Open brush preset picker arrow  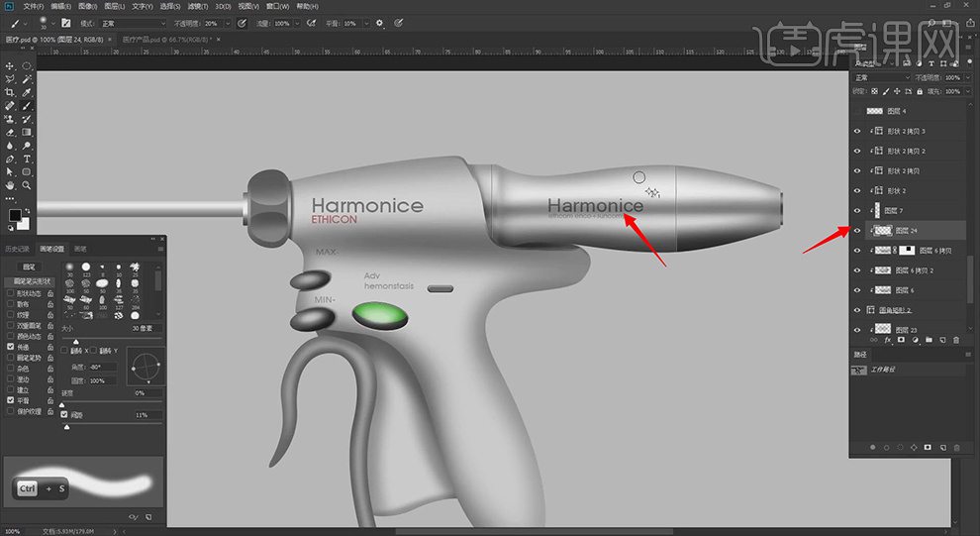(53, 23)
